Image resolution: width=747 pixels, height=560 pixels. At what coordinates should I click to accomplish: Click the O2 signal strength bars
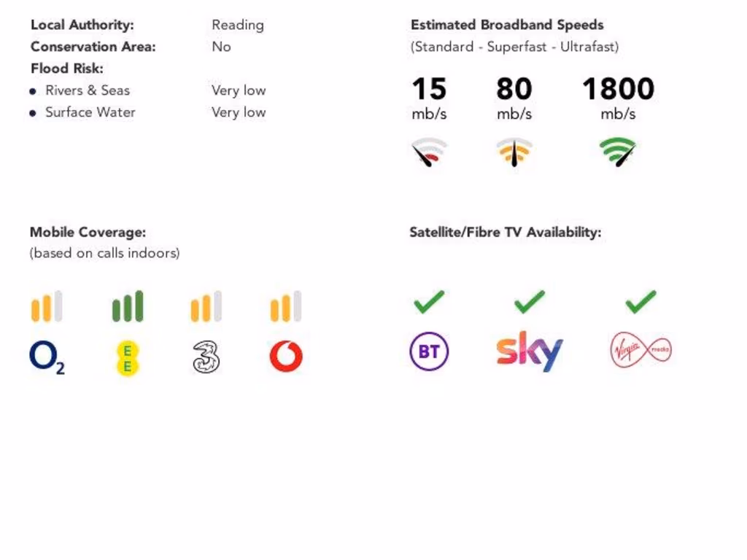point(47,307)
